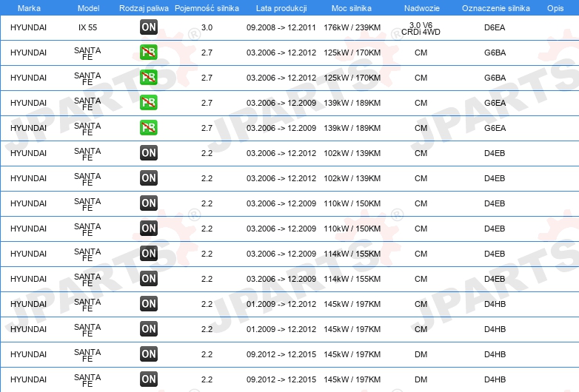Screen dimensions: 579x392
Task: Click the ON icon in the lower DM body row
Action: click(149, 379)
